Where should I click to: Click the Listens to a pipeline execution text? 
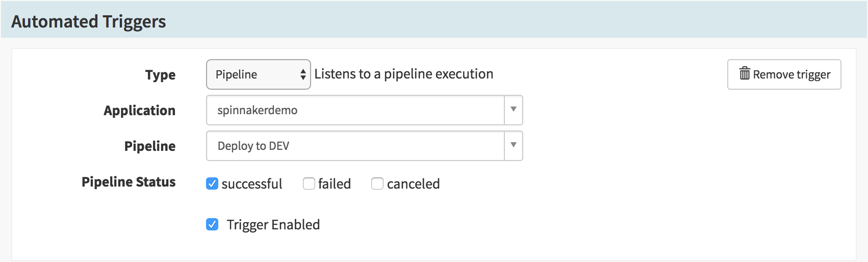404,74
